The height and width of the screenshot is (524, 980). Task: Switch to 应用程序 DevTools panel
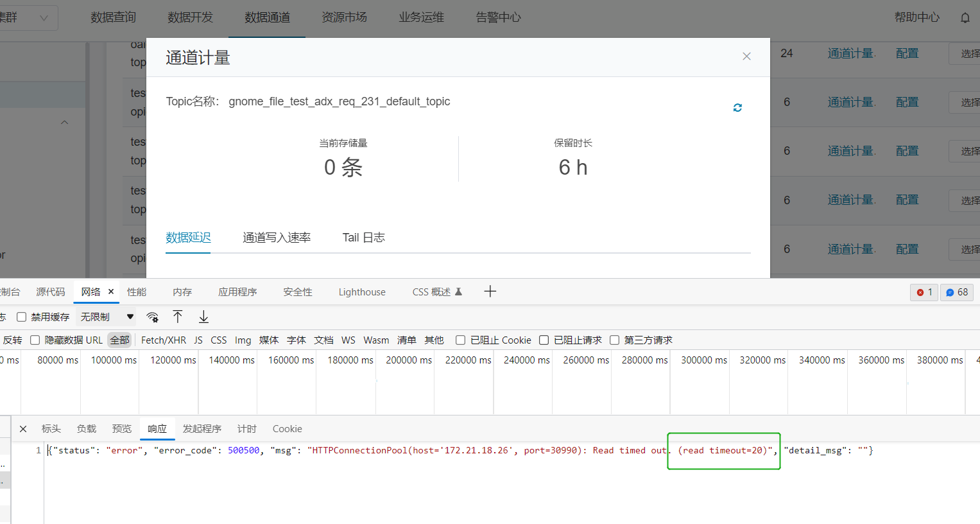coord(237,292)
